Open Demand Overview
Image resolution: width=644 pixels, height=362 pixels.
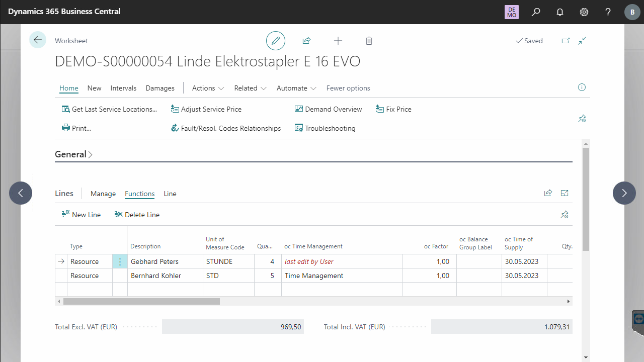click(x=328, y=109)
